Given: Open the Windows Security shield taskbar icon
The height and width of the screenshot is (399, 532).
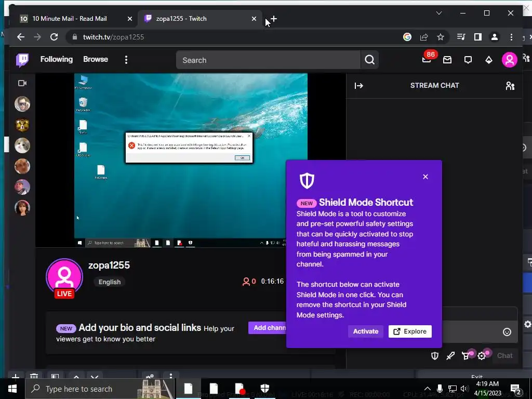Looking at the screenshot, I should click(x=264, y=389).
